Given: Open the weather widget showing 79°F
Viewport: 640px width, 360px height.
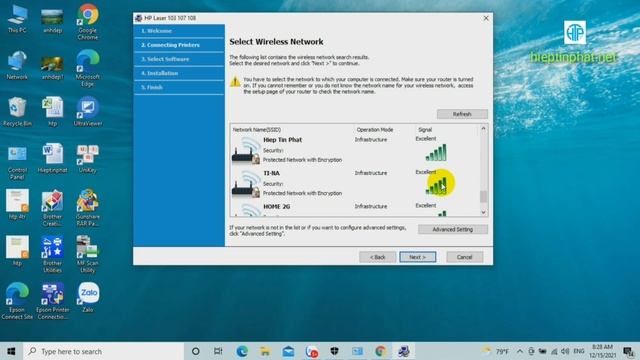Looking at the screenshot, I should (495, 351).
